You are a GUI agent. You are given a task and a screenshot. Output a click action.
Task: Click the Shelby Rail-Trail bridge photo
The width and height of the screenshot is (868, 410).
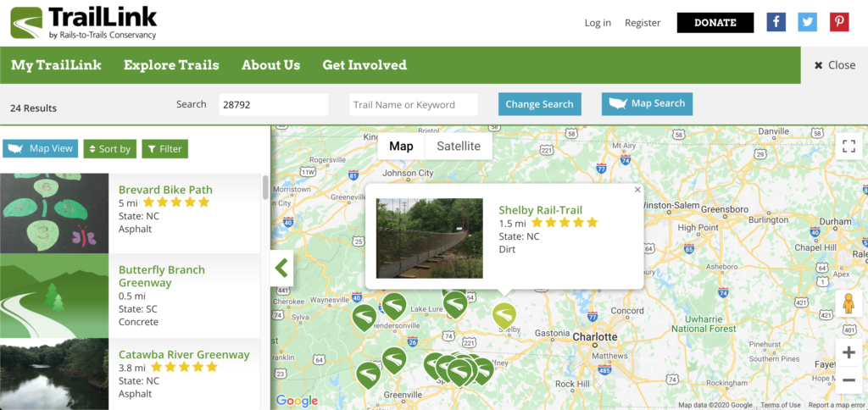[430, 239]
